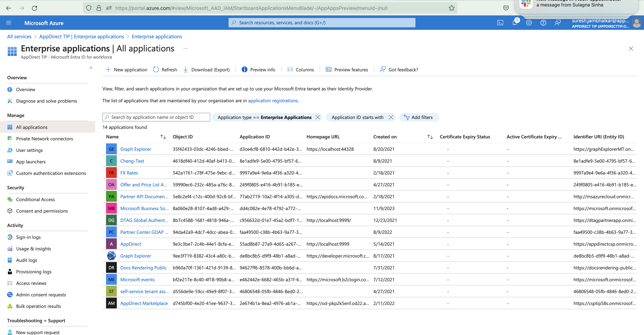Open the Application ID starts with filter

(357, 117)
